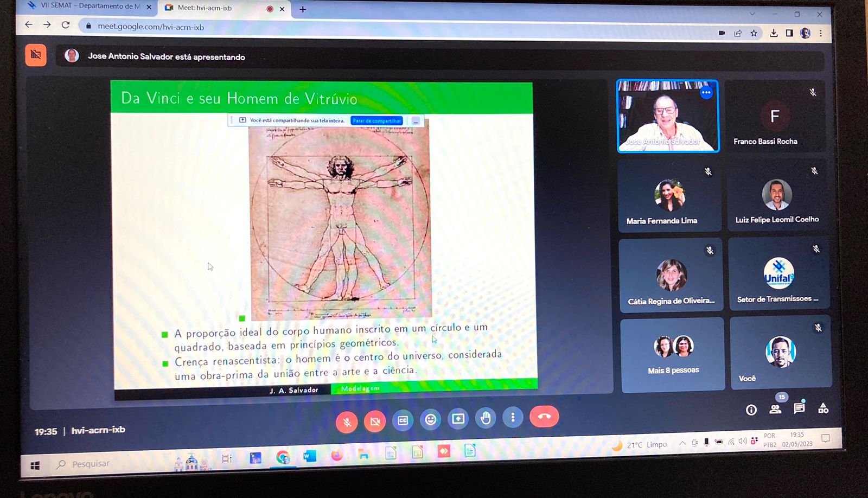Click the hvi-acrn-ixb meeting code text

click(x=98, y=430)
